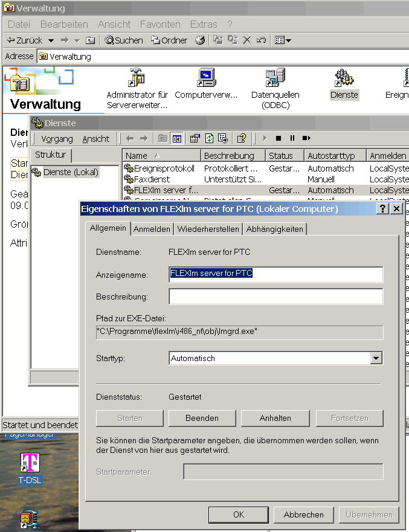This screenshot has width=409, height=532.
Task: Click the Adresse bar showing Verwaltung
Action: pyautogui.click(x=223, y=56)
